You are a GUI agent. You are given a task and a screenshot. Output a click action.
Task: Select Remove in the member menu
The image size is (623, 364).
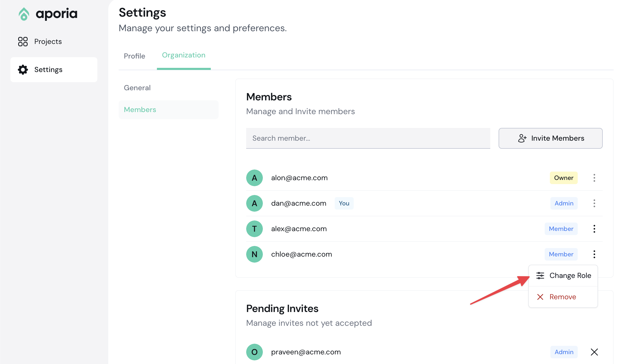(563, 297)
